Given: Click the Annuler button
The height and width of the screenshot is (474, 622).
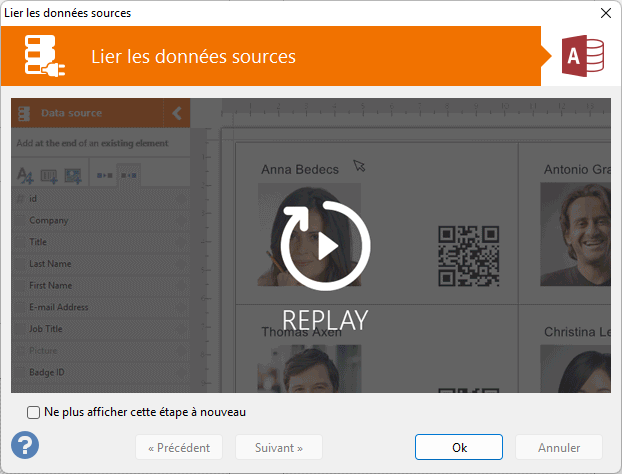Looking at the screenshot, I should click(559, 447).
